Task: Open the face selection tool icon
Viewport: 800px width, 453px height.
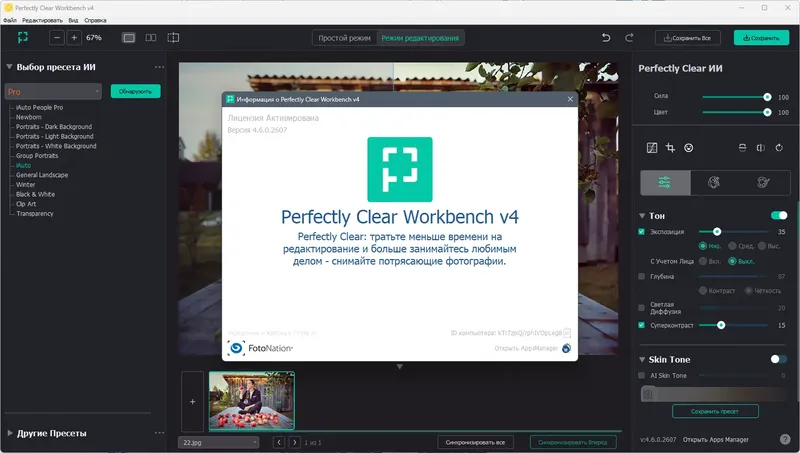Action: click(689, 148)
